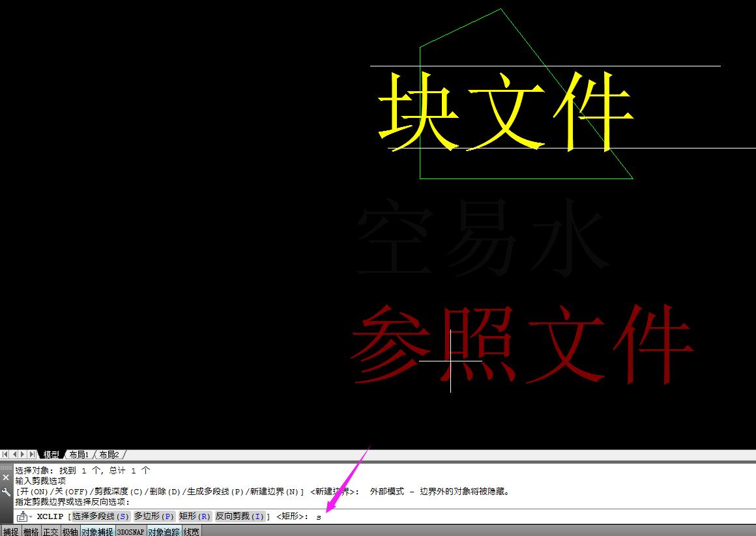Open recent commands dropdown beside XCLIP
This screenshot has width=756, height=536.
(31, 516)
